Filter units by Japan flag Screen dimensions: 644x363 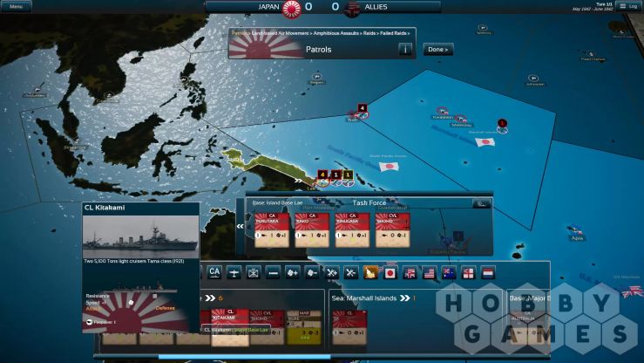(x=390, y=272)
